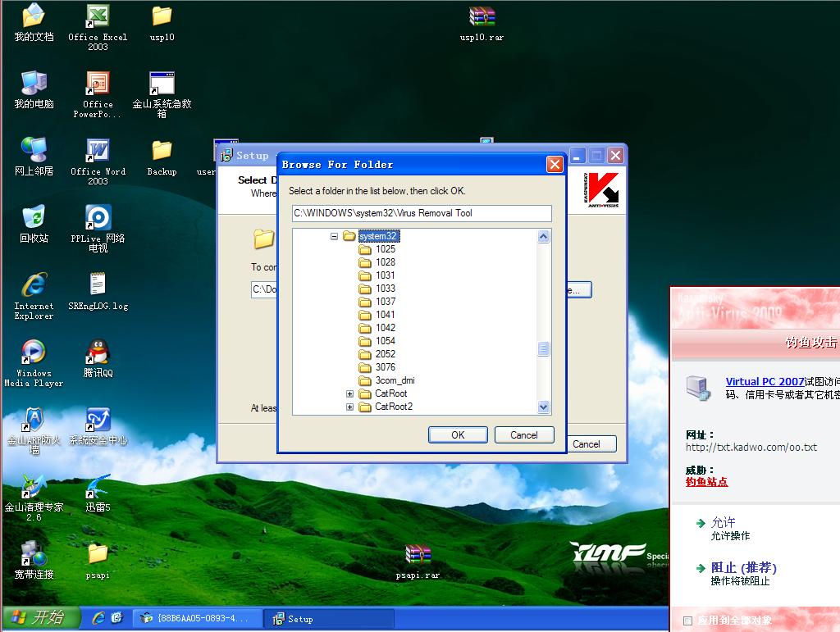The width and height of the screenshot is (840, 632).
Task: Open the Windows Media Player shortcut
Action: coord(34,353)
